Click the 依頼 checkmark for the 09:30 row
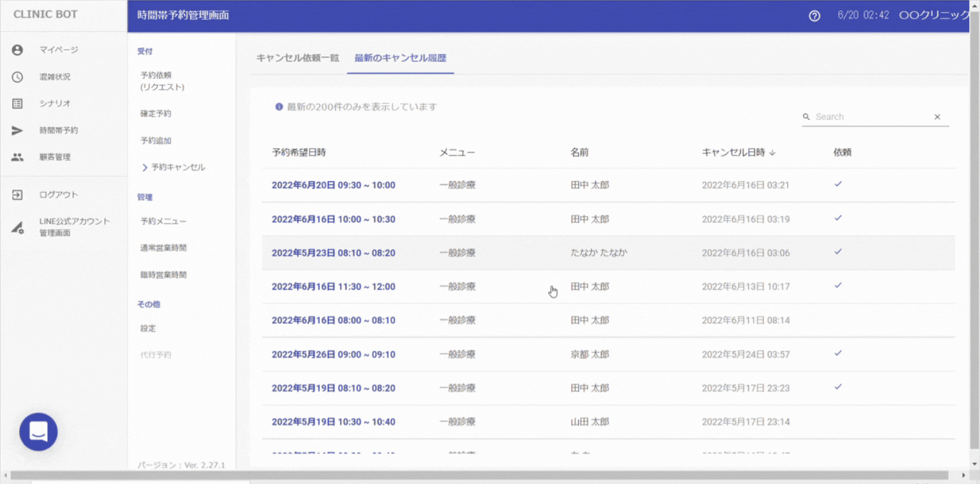The image size is (980, 484). click(838, 185)
